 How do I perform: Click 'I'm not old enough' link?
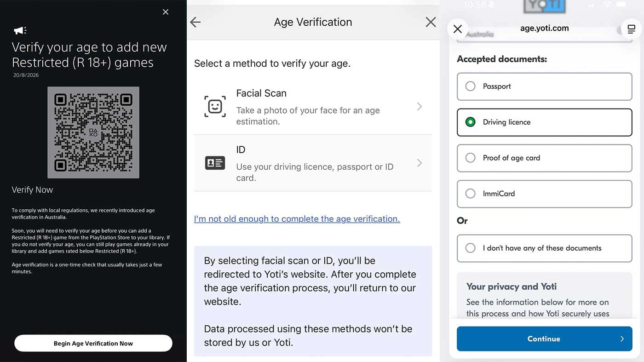(x=297, y=219)
